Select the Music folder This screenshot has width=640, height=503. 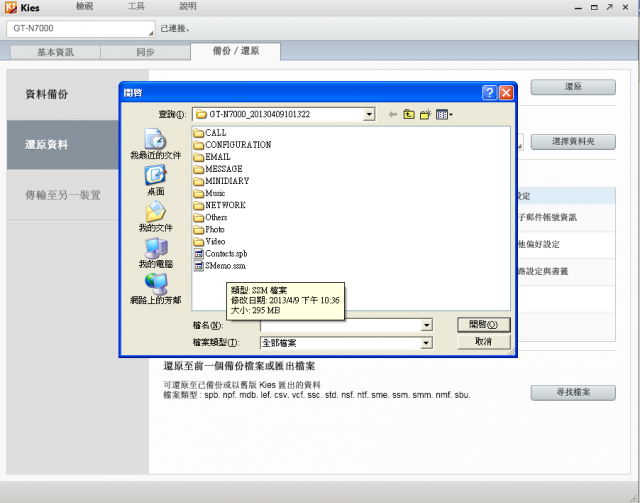(x=209, y=193)
